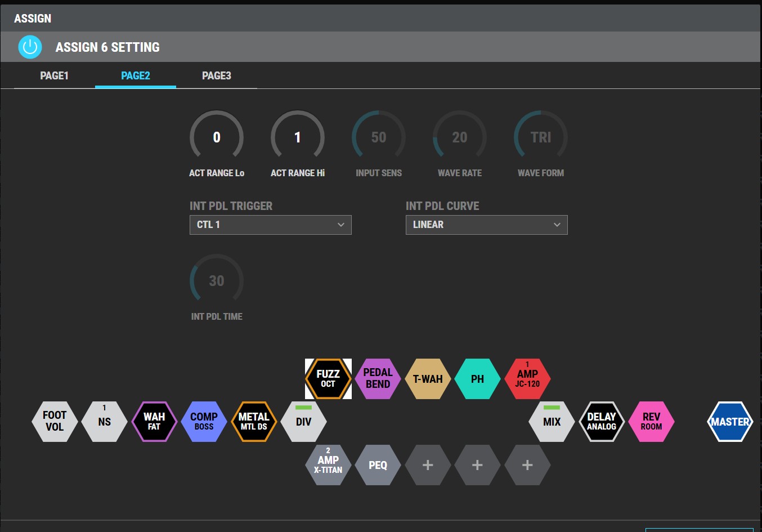Choose the AMP JC-120 block

(x=527, y=379)
